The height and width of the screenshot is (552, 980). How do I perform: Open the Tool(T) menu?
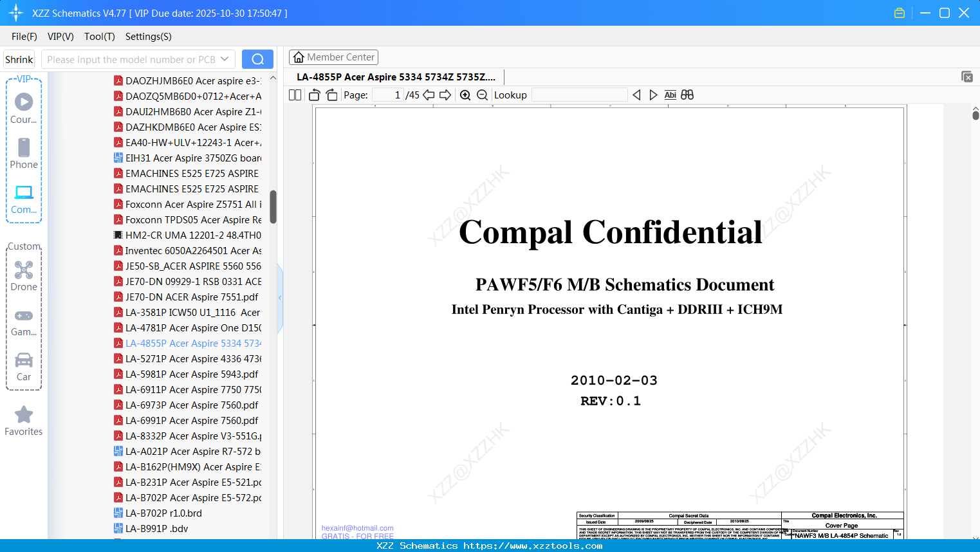[100, 37]
